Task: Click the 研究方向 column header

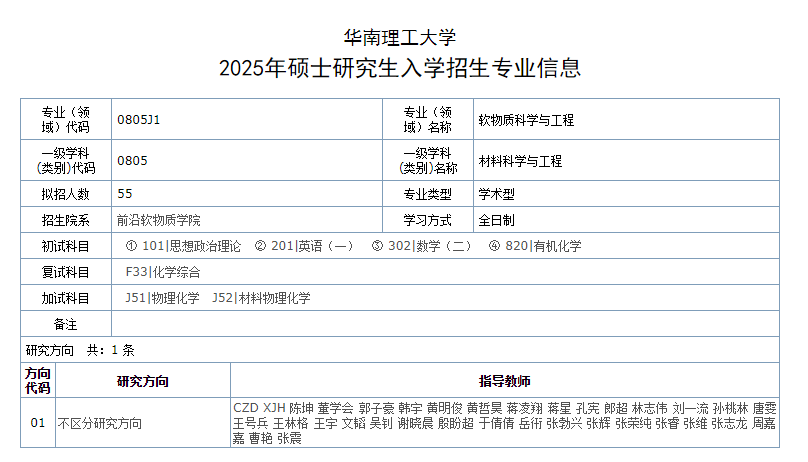Action: 143,381
